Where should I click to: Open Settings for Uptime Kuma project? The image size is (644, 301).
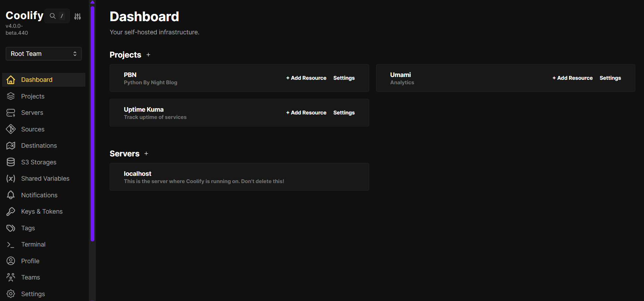coord(344,113)
